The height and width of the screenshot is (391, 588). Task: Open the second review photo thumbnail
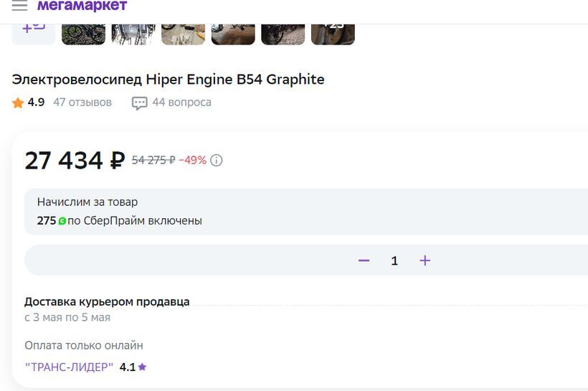133,34
